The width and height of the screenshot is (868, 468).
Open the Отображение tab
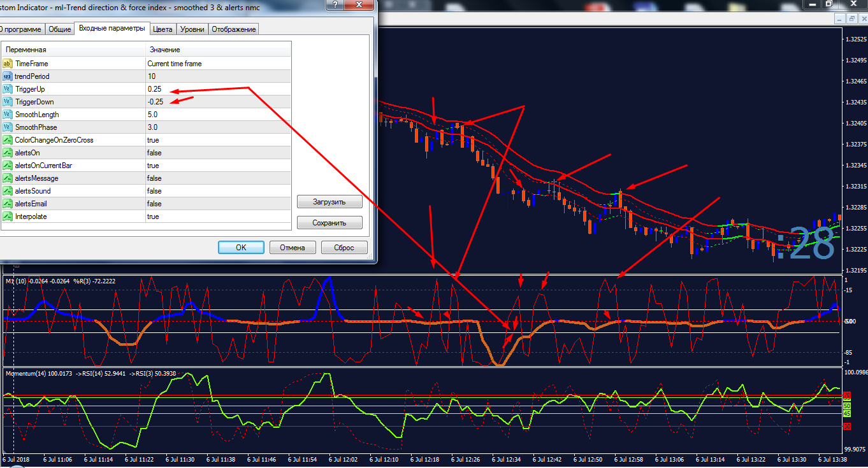coord(233,29)
